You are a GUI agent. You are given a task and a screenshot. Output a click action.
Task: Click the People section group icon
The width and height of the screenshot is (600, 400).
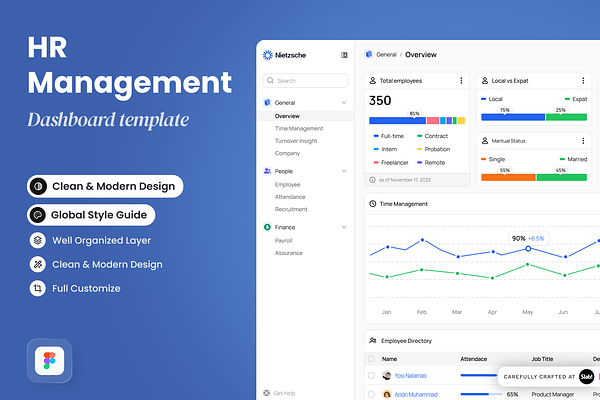coord(267,171)
